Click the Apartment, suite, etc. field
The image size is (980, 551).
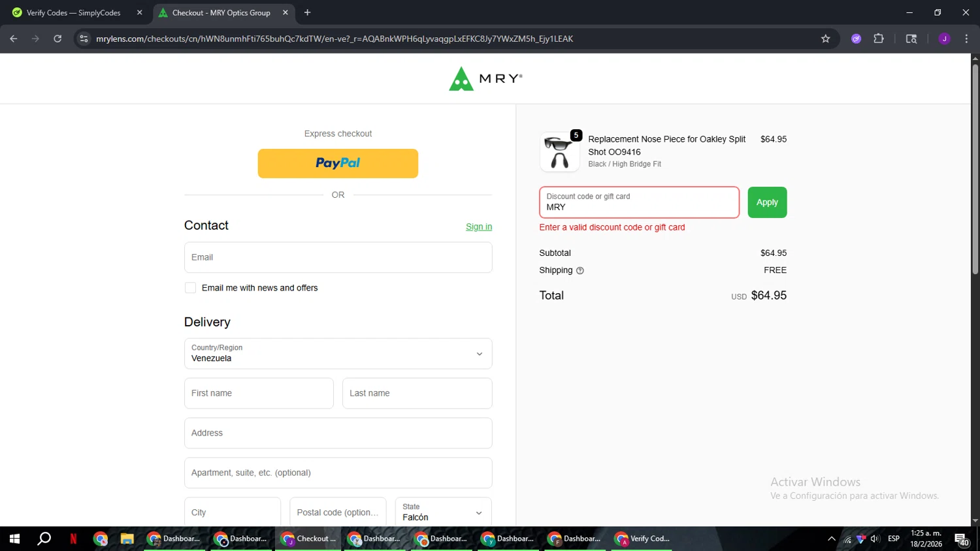click(x=338, y=473)
